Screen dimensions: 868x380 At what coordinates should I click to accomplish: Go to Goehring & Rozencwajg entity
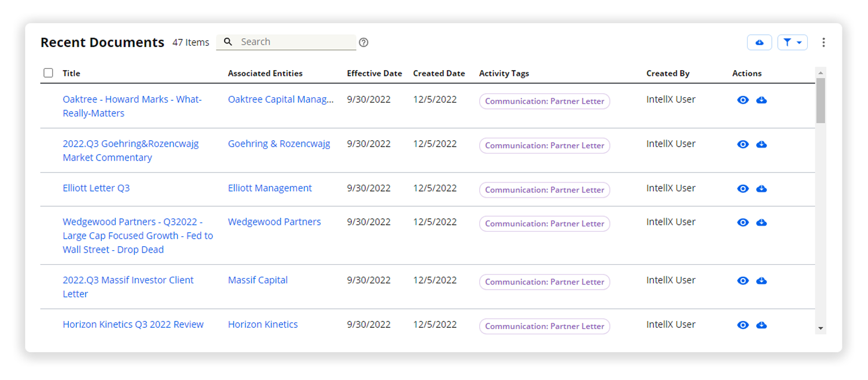point(279,144)
